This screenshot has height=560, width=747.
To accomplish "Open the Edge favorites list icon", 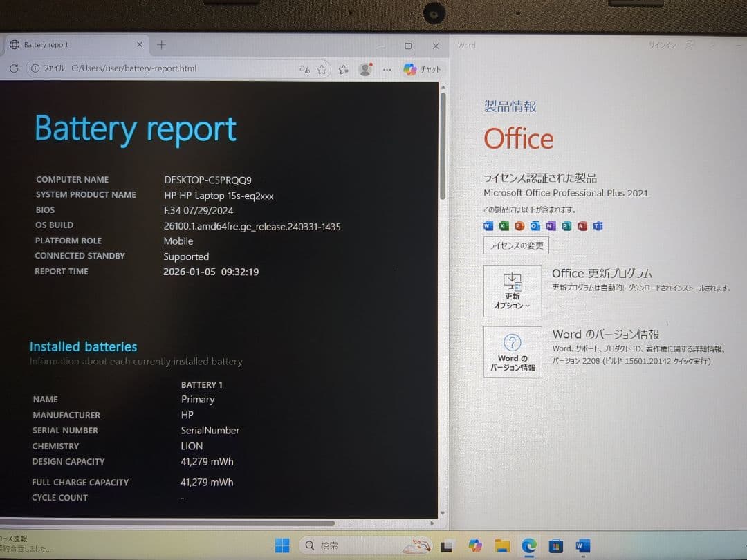I will [x=343, y=69].
